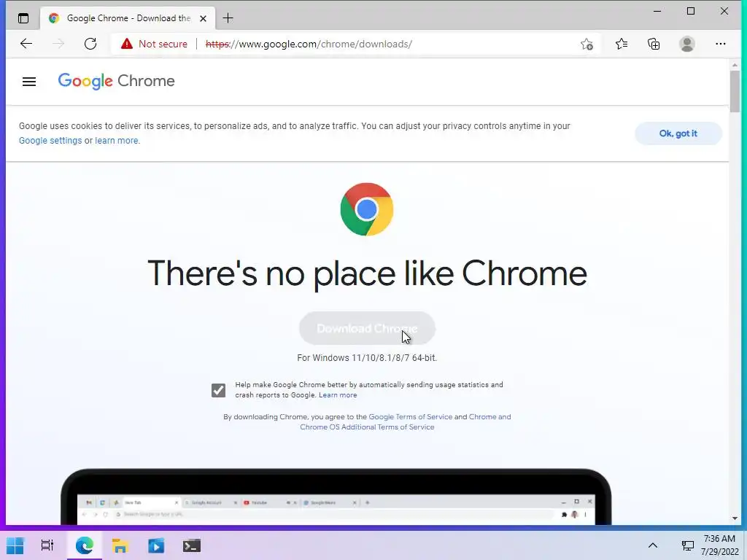Click the scrollbar up arrow
This screenshot has width=747, height=560.
(735, 65)
